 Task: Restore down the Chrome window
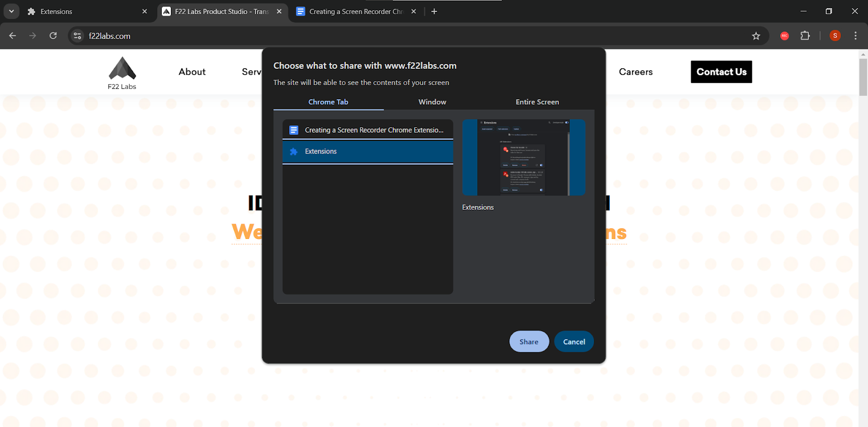point(829,11)
